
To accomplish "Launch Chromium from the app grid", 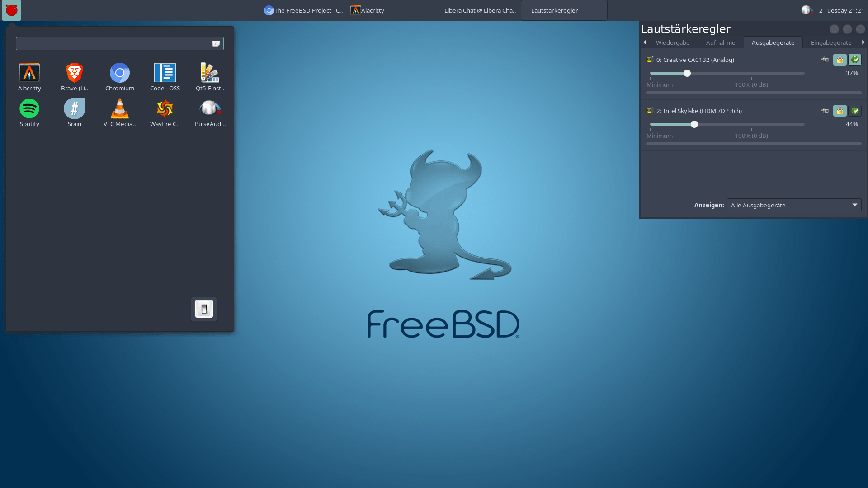I will coord(119,75).
